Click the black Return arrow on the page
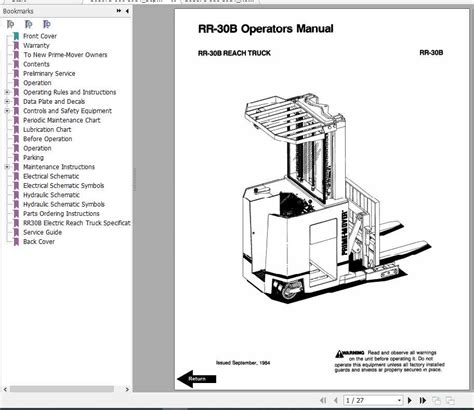 pyautogui.click(x=197, y=379)
